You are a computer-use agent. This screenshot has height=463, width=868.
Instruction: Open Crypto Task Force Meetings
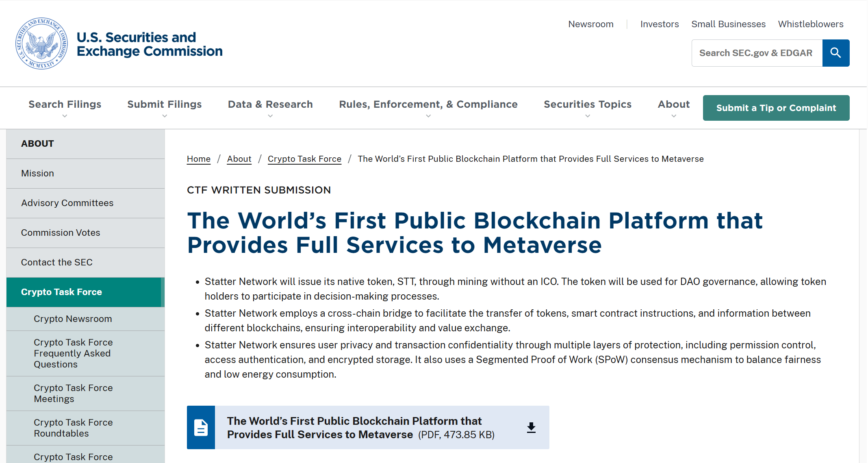85,393
